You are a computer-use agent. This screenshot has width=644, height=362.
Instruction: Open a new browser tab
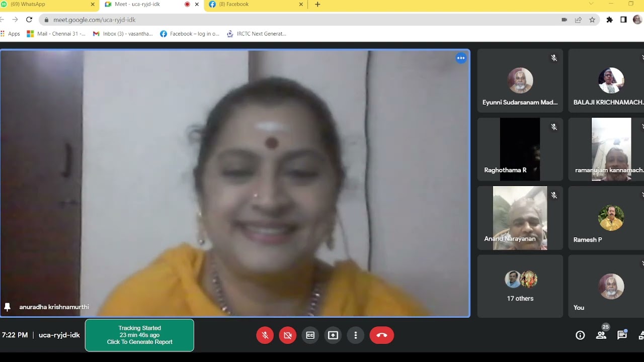(317, 5)
